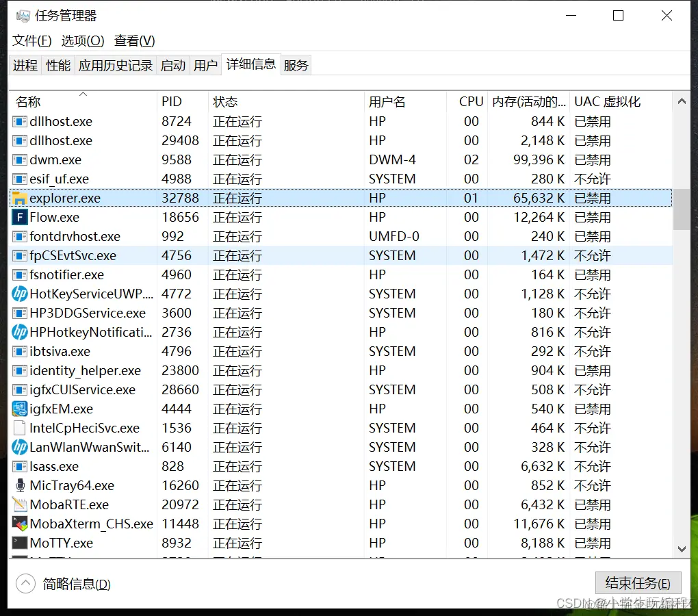Click the identity_helper.exe process icon
Viewport: 698px width, 616px height.
pyautogui.click(x=19, y=370)
